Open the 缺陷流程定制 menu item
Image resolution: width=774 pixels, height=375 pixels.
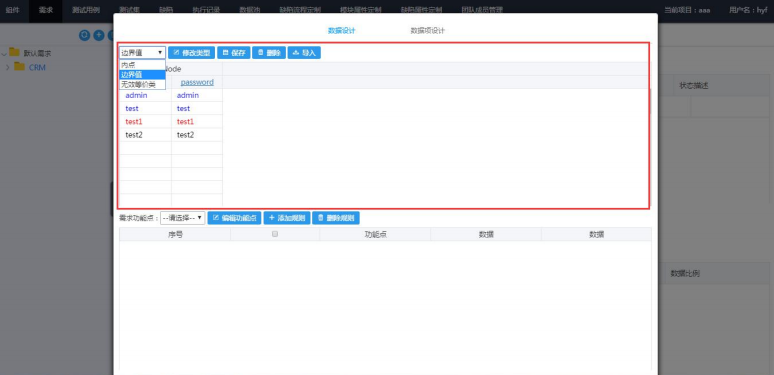pos(300,10)
